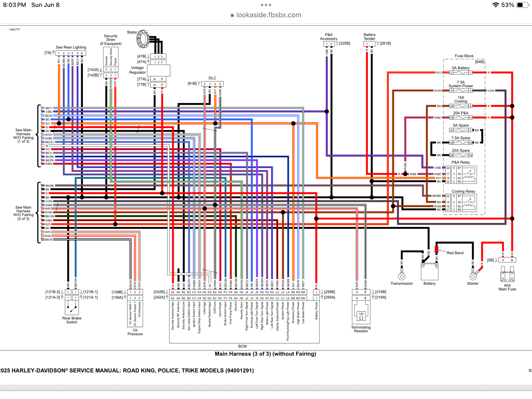Tap the 5A Battery fuse

[461, 73]
